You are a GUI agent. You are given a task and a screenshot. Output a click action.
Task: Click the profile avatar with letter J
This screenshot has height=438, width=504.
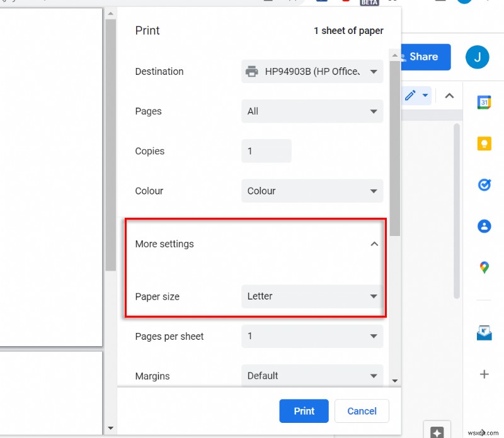477,57
